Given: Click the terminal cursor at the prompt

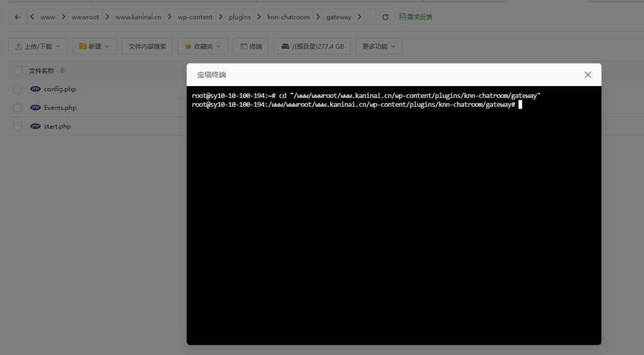Looking at the screenshot, I should click(x=520, y=105).
